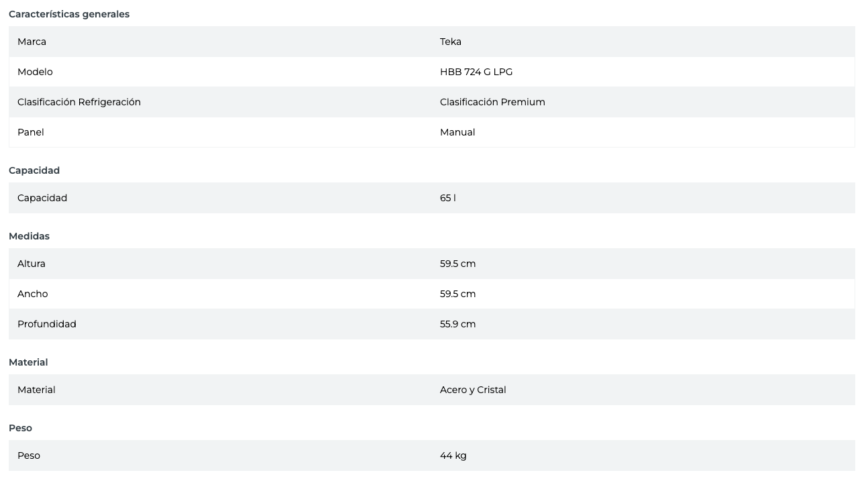Viewport: 868px width, 489px height.
Task: Select the Teka brand value
Action: point(450,42)
